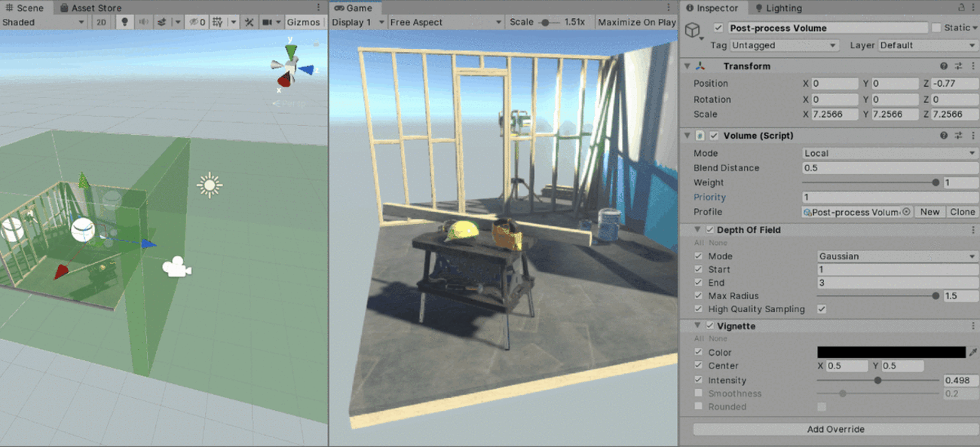
Task: Open the Static flags dropdown arrow
Action: (x=975, y=28)
